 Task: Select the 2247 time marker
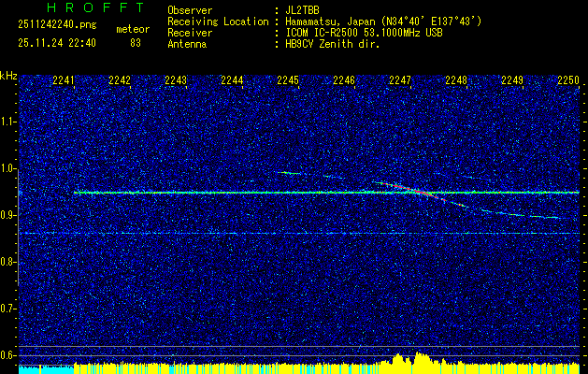click(x=400, y=80)
